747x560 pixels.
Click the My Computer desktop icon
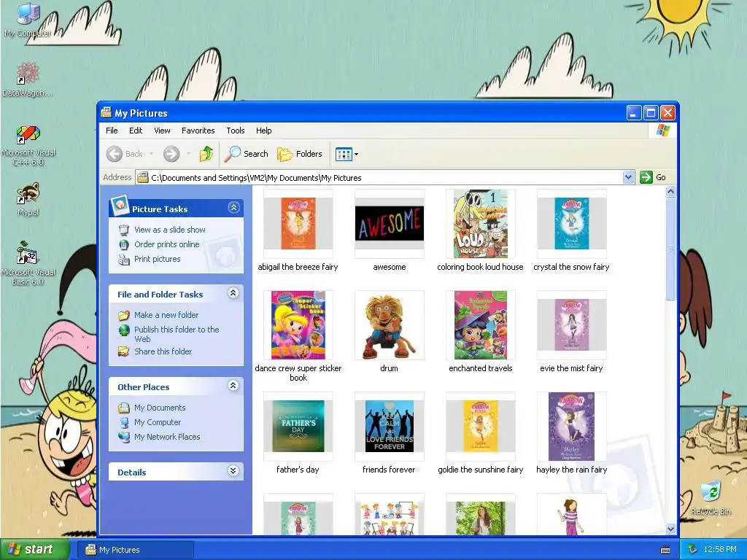(28, 19)
